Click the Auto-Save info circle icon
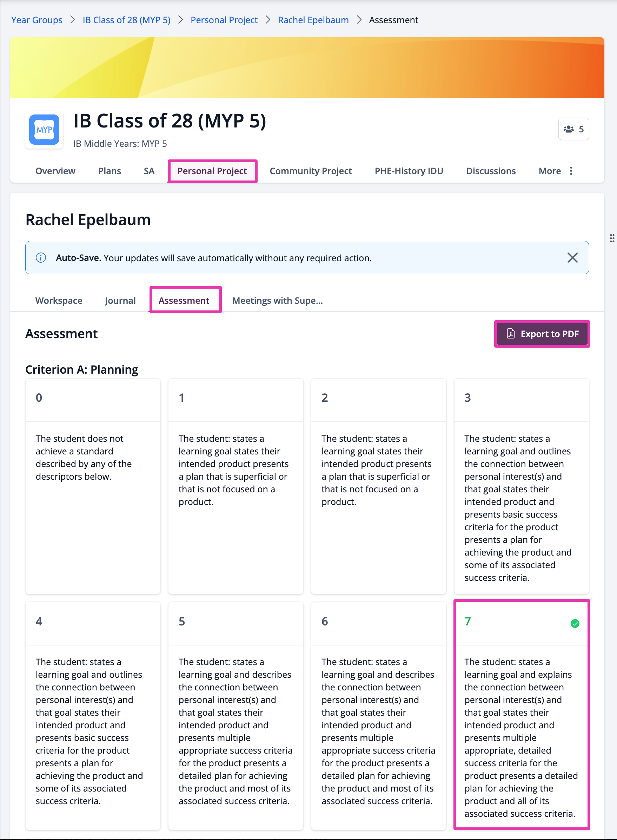The image size is (617, 840). tap(41, 258)
